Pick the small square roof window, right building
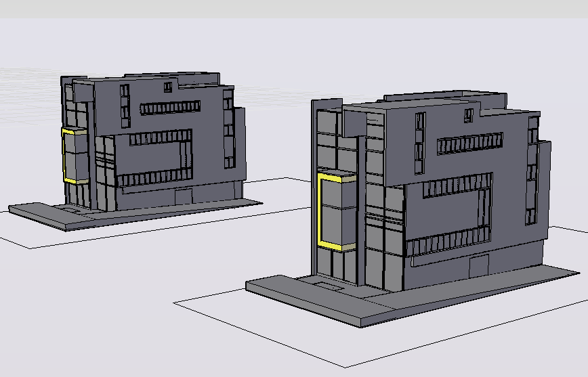This screenshot has width=588, height=377. (467, 116)
